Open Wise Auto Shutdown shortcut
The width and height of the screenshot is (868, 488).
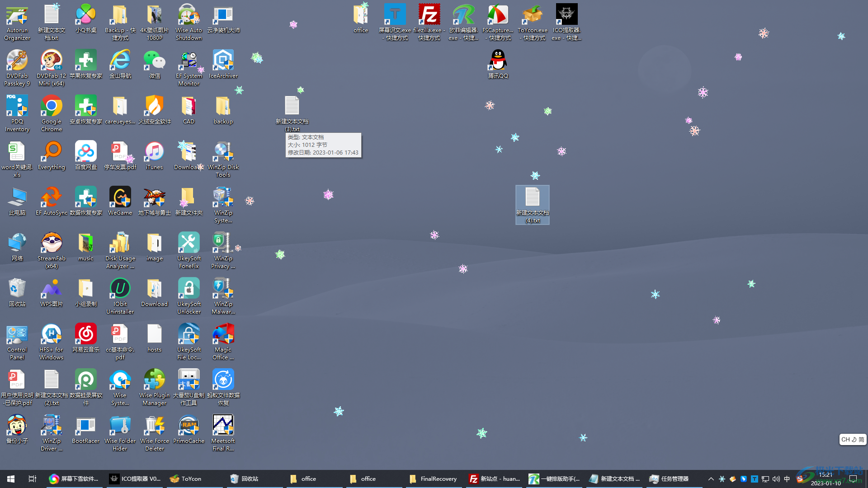coord(189,23)
